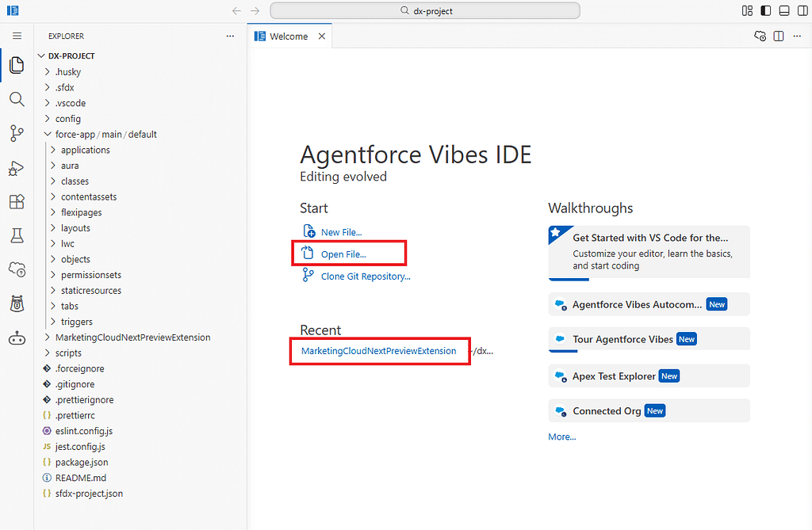812x530 pixels.
Task: Go back with the left arrow
Action: click(x=236, y=11)
